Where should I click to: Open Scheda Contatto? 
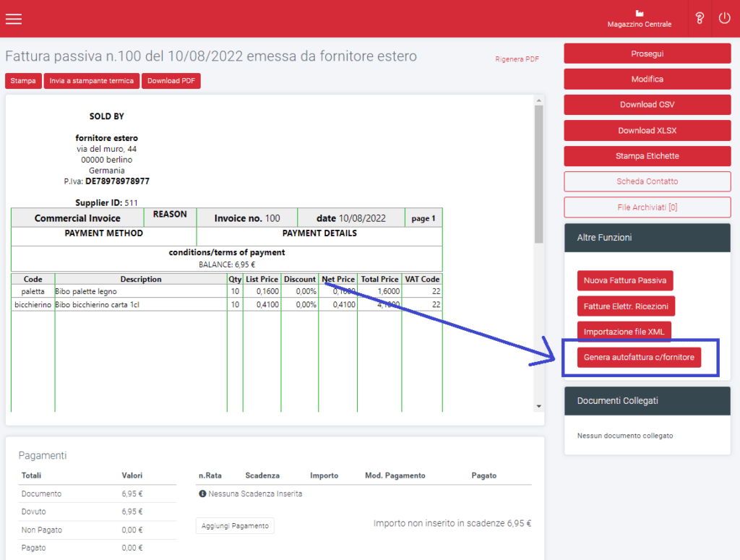(647, 181)
